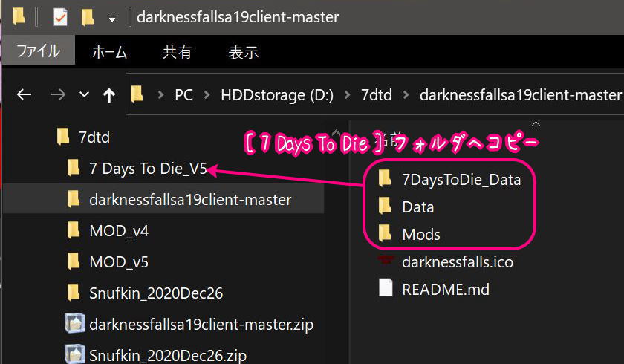Viewport: 624px width, 364px height.
Task: Click the Forward arrow navigation button
Action: pos(58,94)
